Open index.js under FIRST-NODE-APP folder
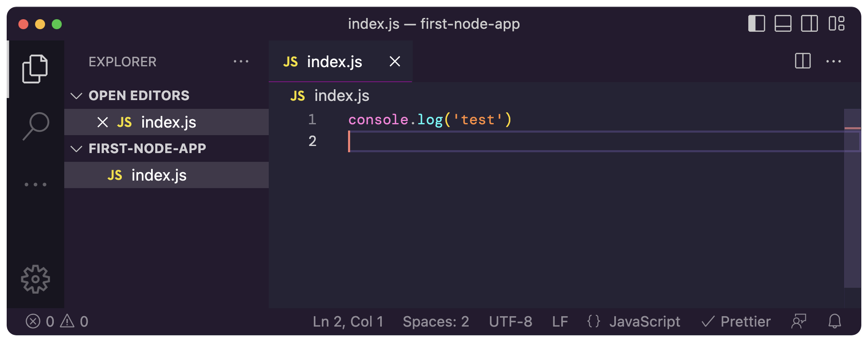This screenshot has height=342, width=868. pos(159,175)
